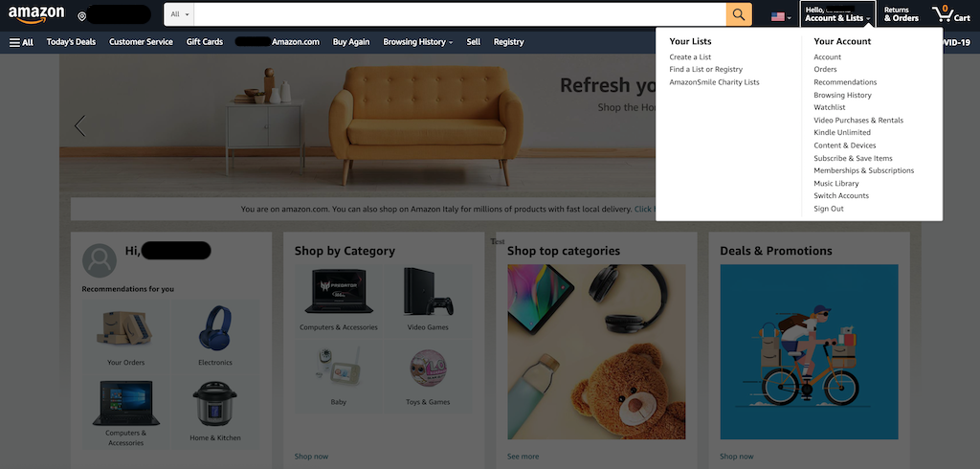980x469 pixels.
Task: Click the search text field
Action: 460,14
